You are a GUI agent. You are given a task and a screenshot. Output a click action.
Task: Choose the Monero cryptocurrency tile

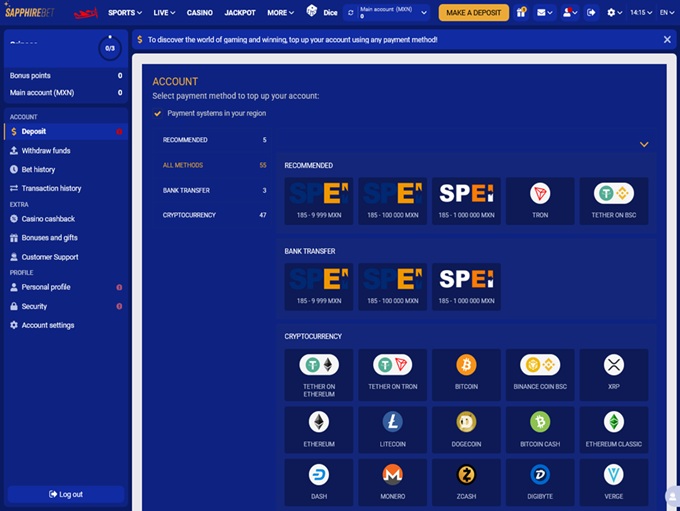pos(392,479)
